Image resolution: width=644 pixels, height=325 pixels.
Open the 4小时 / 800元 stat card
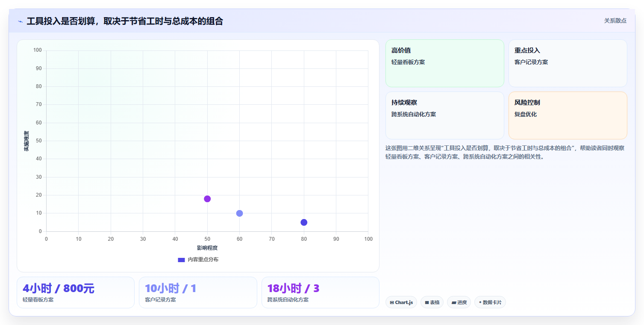pyautogui.click(x=76, y=292)
